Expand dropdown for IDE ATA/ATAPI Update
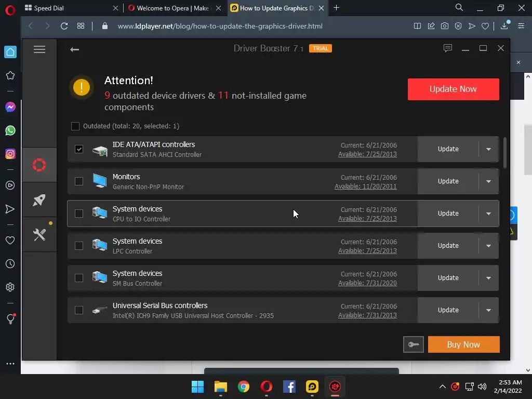This screenshot has height=399, width=532. coord(488,149)
